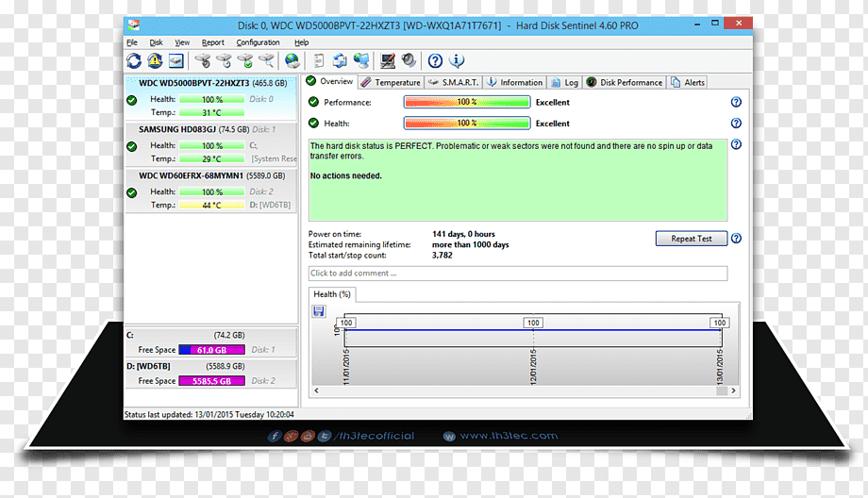Select the WDC WD60EFRX-68MYMN1 disk entry
868x498 pixels.
tap(211, 191)
